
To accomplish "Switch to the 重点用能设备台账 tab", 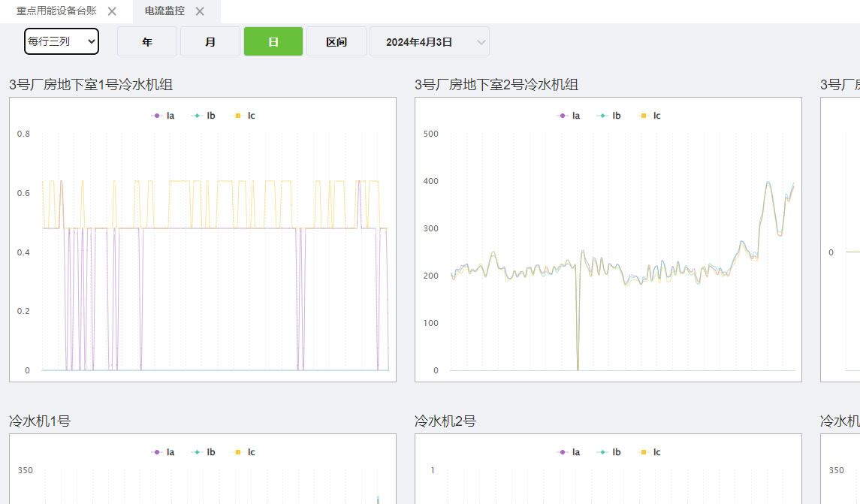I will coord(56,11).
